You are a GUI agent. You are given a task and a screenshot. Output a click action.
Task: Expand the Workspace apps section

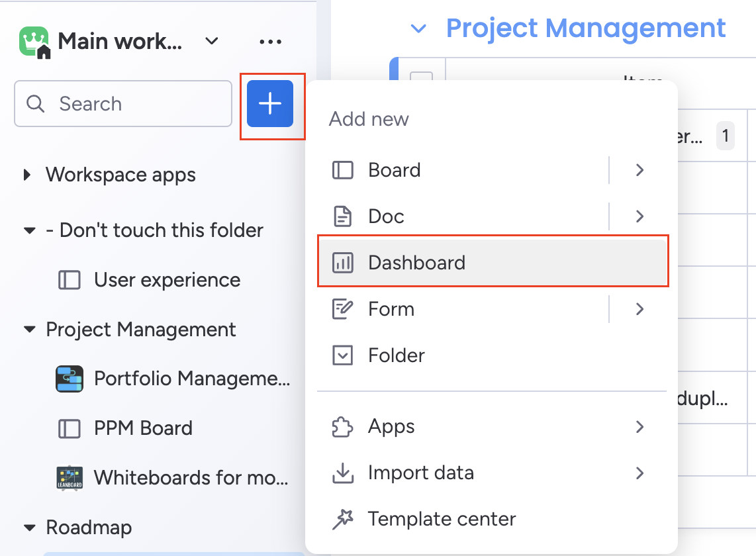26,175
